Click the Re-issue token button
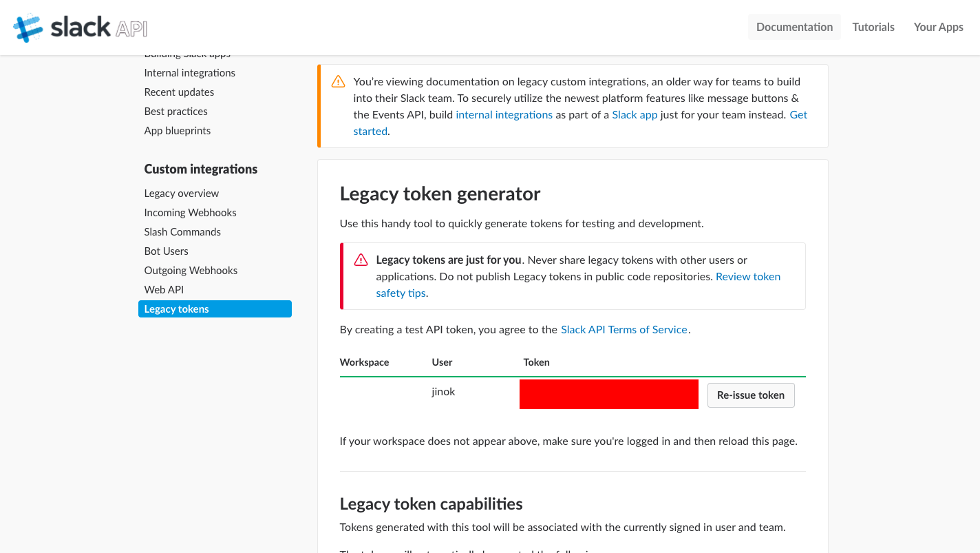This screenshot has height=553, width=980. tap(751, 395)
